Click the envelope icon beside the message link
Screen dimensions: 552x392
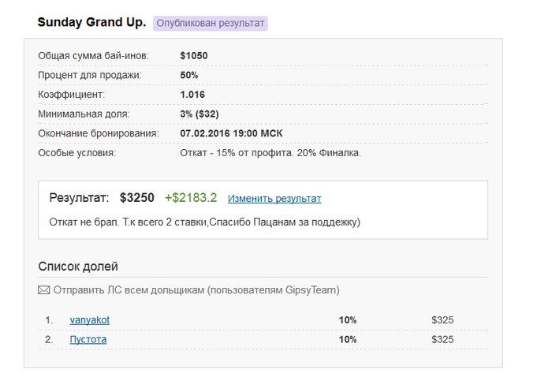click(44, 290)
